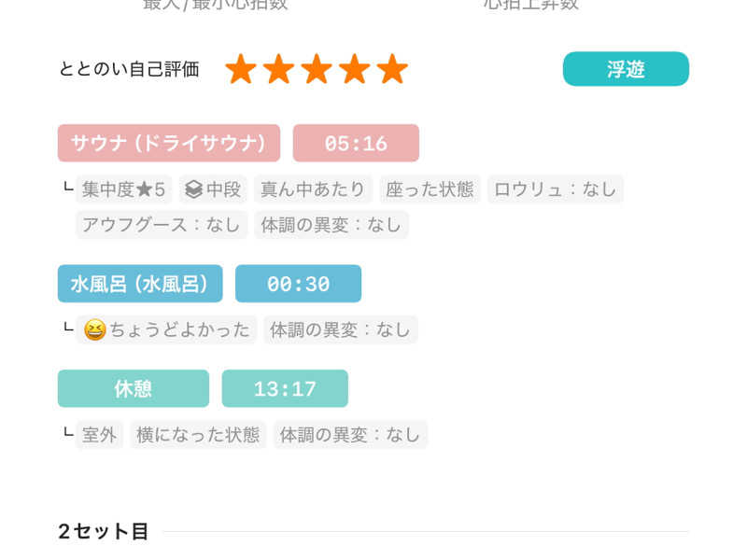This screenshot has height=560, width=747.
Task: Click the 横になった状態 tag
Action: [x=198, y=435]
